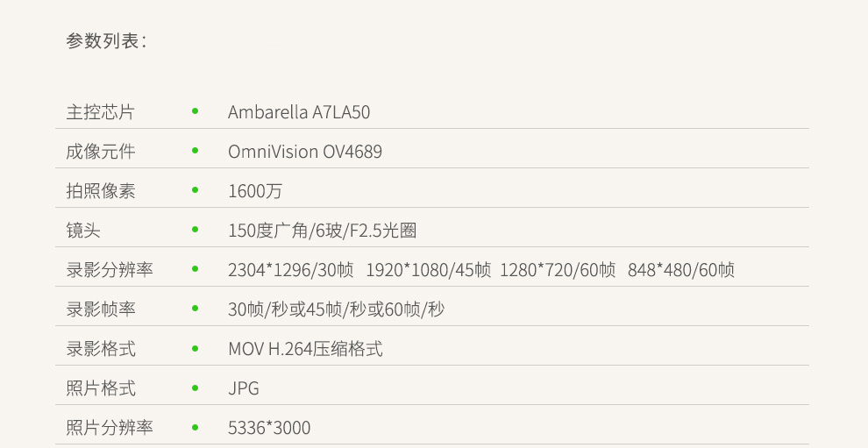Click the 2304*1296/30帧 resolution entry

click(x=290, y=270)
